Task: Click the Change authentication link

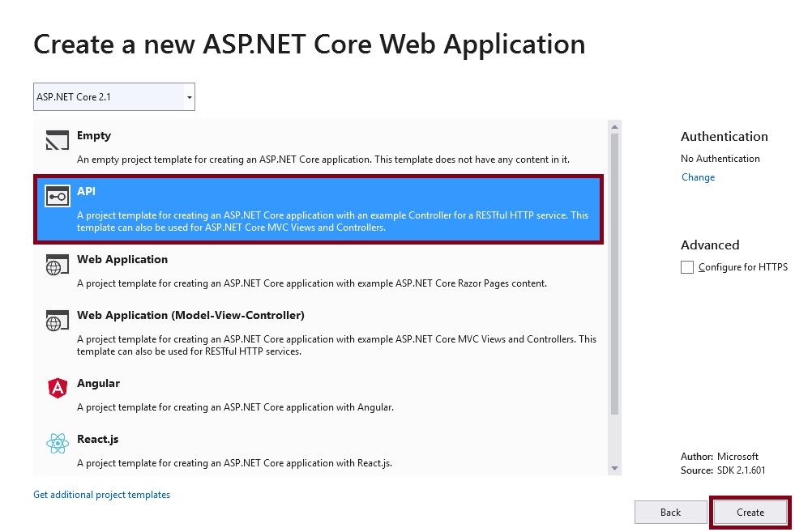Action: coord(698,177)
